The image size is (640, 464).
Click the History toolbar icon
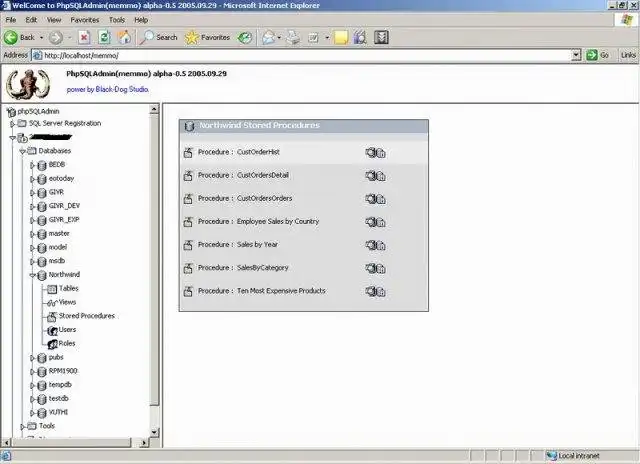tap(245, 38)
